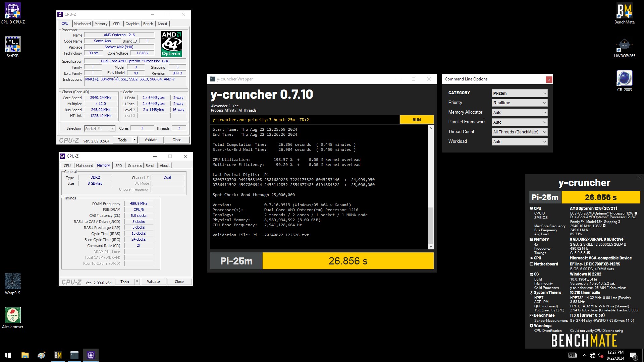The image size is (644, 362).
Task: Expand the Parallel Framework dropdown
Action: (x=520, y=122)
